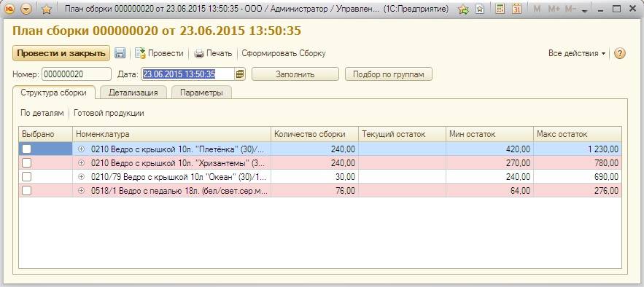Open the calendar icon showing 31
The image size is (644, 287).
[x=516, y=9]
